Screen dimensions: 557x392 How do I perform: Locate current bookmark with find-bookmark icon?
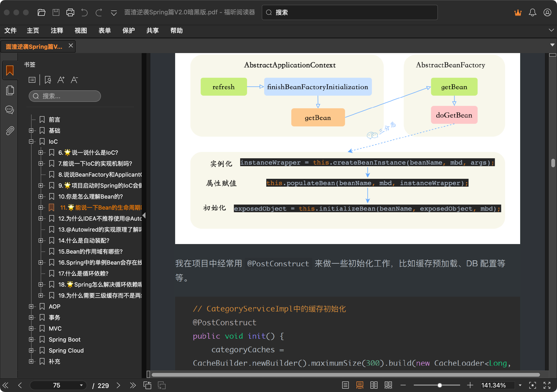[48, 80]
